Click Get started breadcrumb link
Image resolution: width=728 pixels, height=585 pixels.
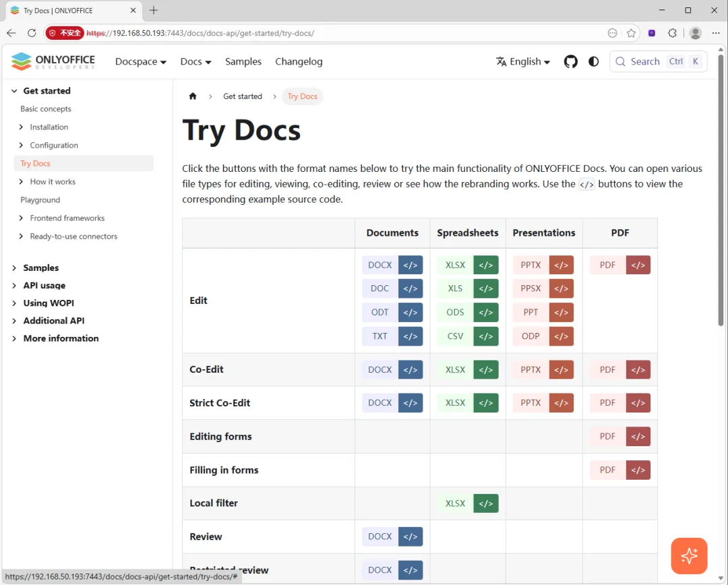(x=243, y=96)
